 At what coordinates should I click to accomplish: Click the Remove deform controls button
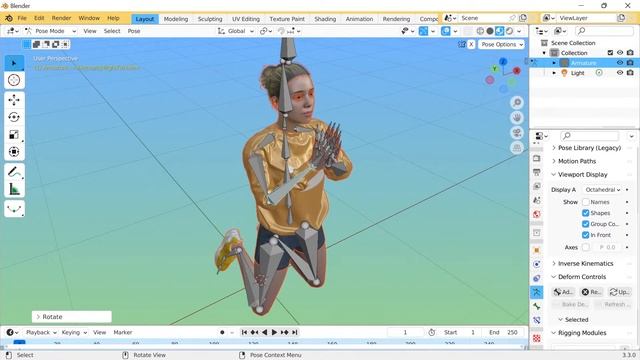[x=591, y=292]
